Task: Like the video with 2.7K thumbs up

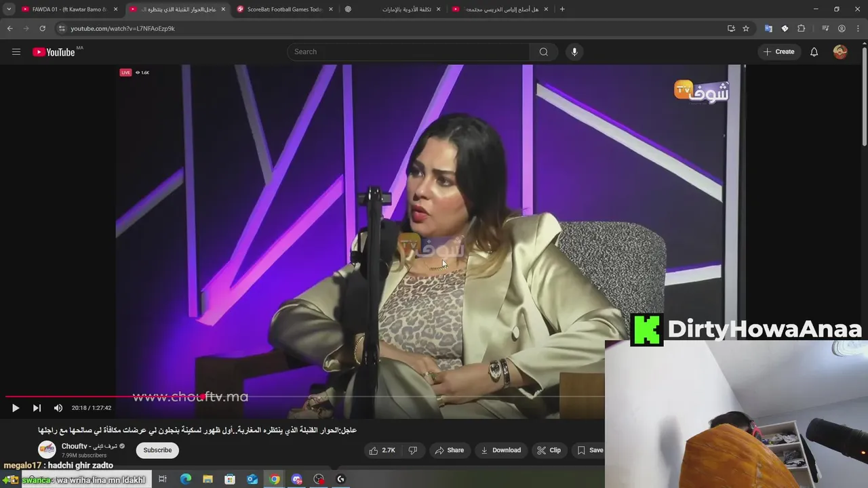Action: 382,450
